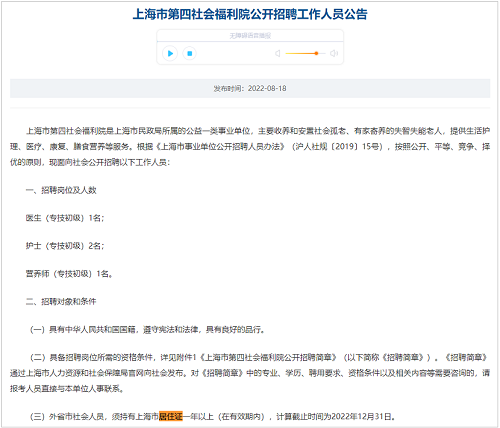Image resolution: width=500 pixels, height=428 pixels.
Task: Click the line 营养师（专技初级）1名
Action: (x=69, y=274)
